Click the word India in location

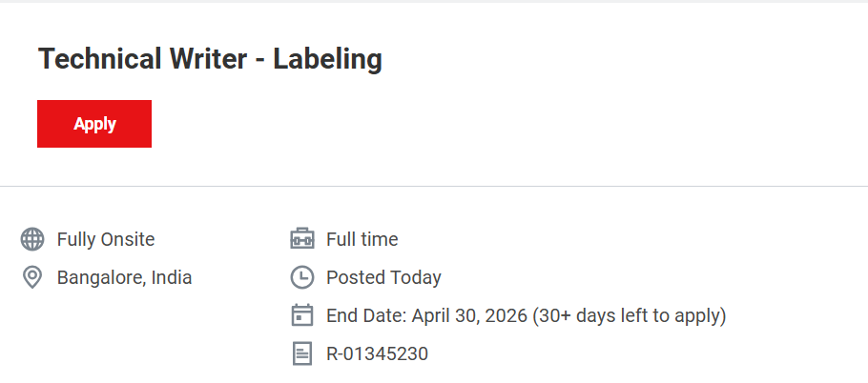click(x=172, y=277)
